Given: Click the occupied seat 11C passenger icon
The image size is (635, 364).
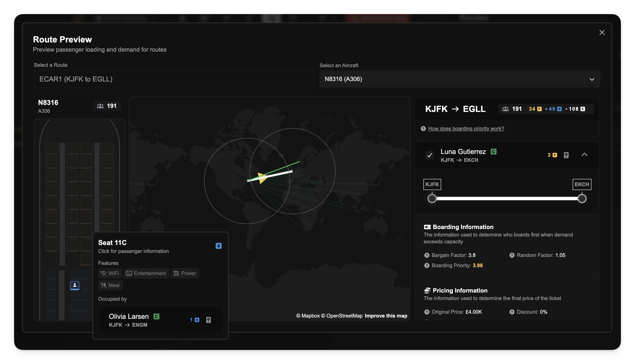Looking at the screenshot, I should [x=75, y=285].
